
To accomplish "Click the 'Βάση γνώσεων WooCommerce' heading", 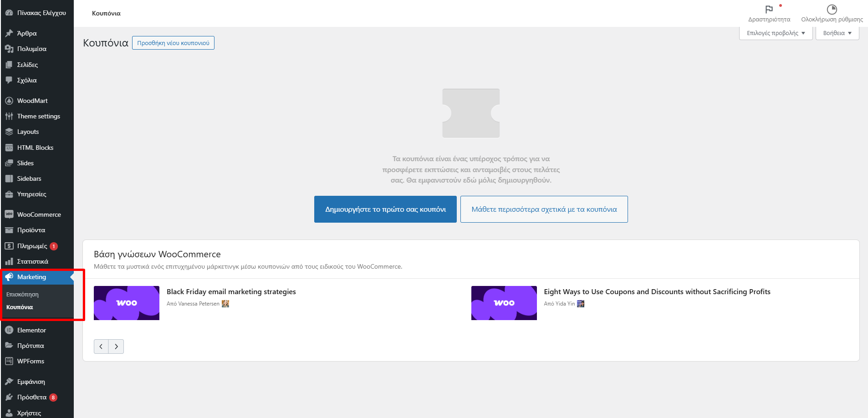I will [x=157, y=254].
